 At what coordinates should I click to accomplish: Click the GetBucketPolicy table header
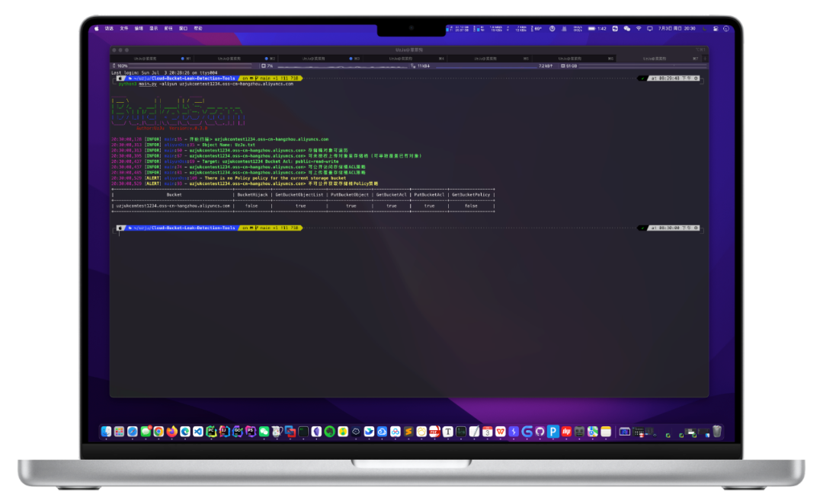pos(471,195)
